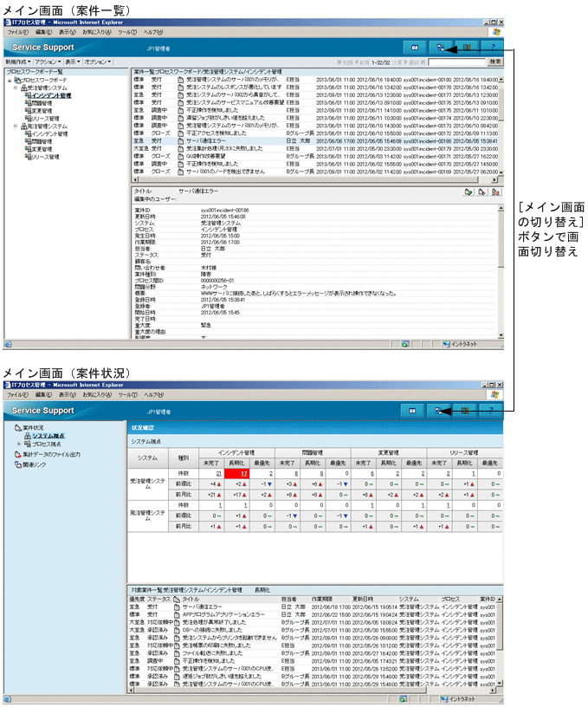588x707 pixels.
Task: Click book-shaped header icon in case status window
Action: click(x=464, y=411)
